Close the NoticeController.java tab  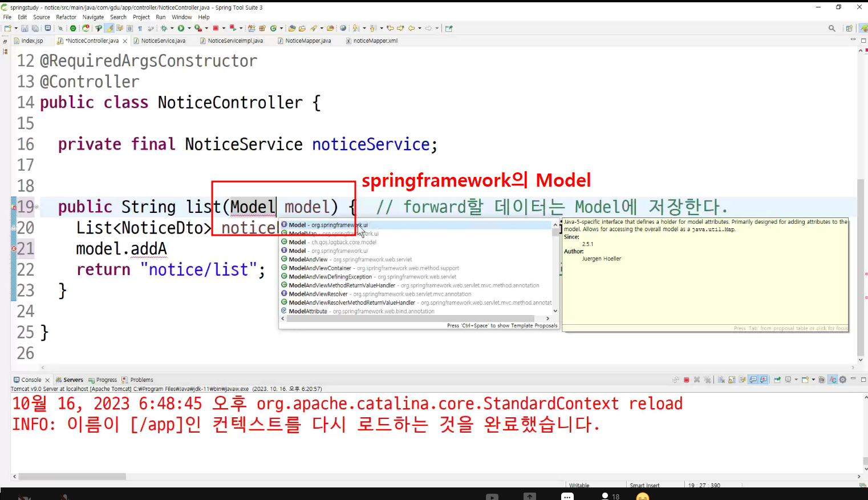click(x=125, y=41)
